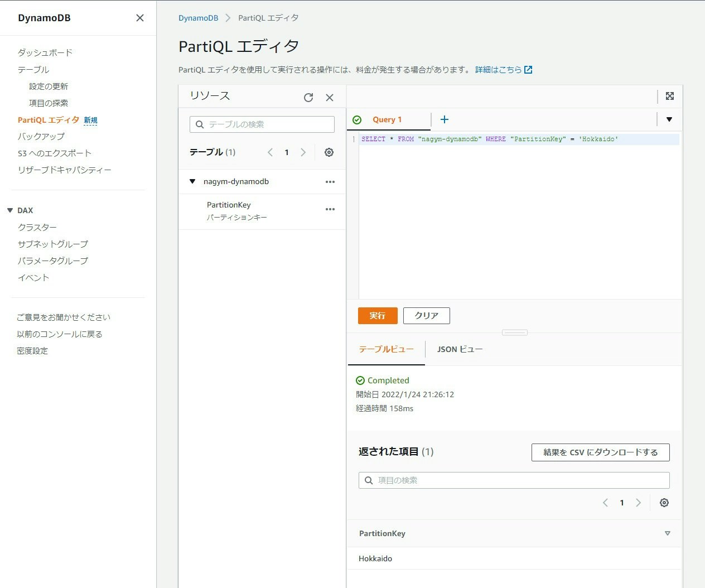Open 項目の探索 sidebar item
This screenshot has height=588, width=705.
(x=49, y=103)
